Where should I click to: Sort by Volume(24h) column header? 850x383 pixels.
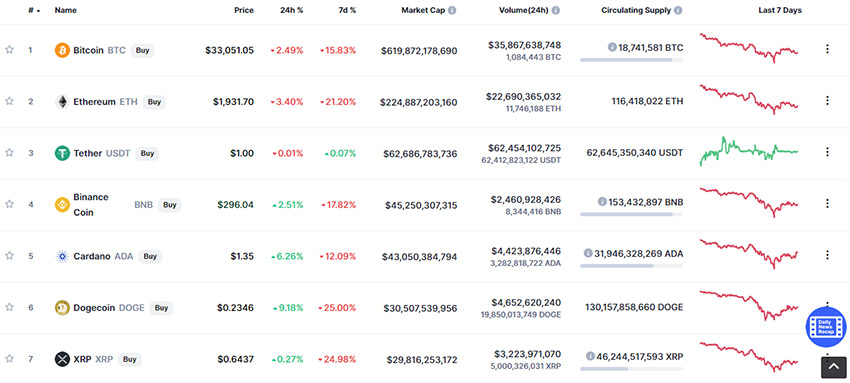[x=524, y=10]
